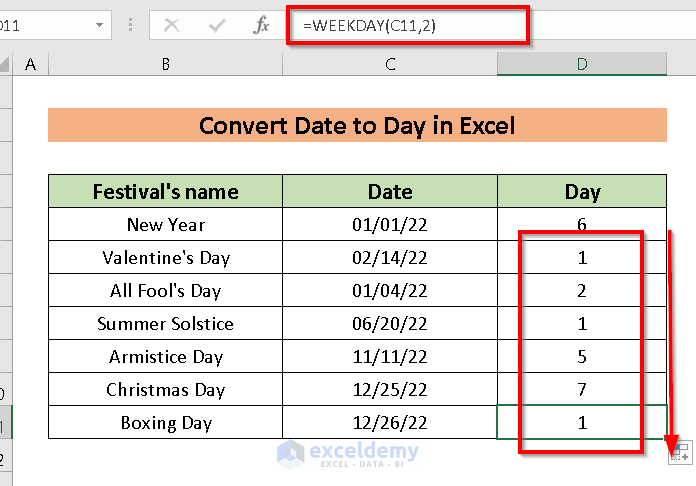This screenshot has width=696, height=486.
Task: Select the Valentine's Day cell
Action: click(165, 257)
